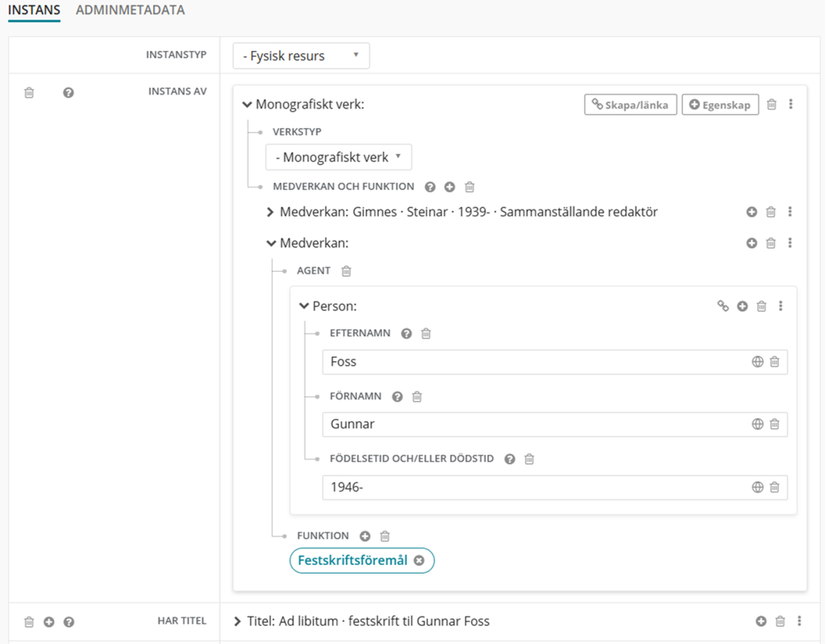
Task: Add a new Medverkan och funktion entry
Action: point(449,187)
